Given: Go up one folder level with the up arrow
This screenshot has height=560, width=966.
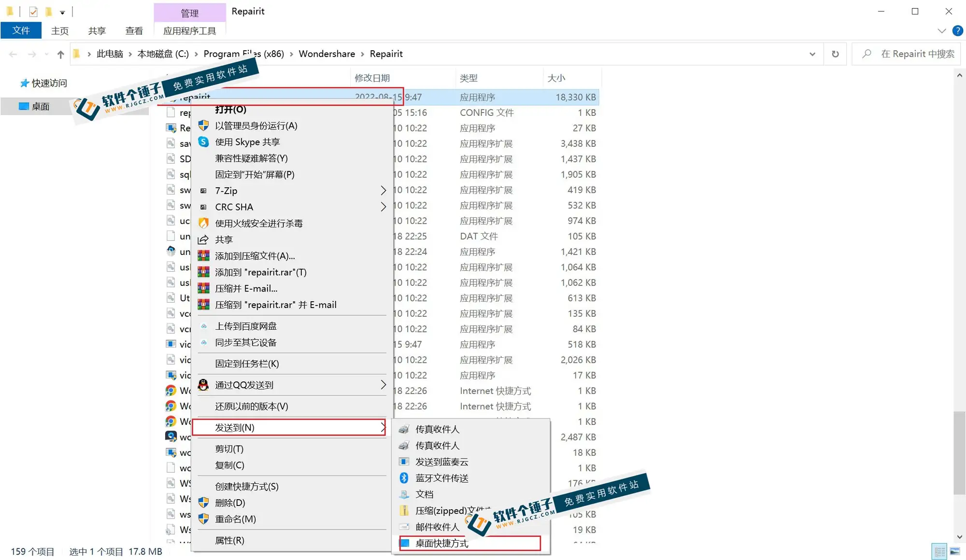Looking at the screenshot, I should coord(60,54).
